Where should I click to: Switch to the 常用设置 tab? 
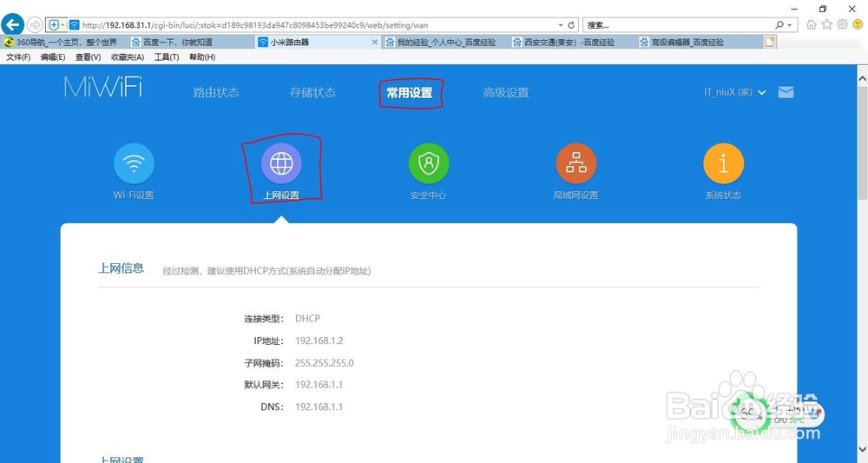[x=410, y=92]
